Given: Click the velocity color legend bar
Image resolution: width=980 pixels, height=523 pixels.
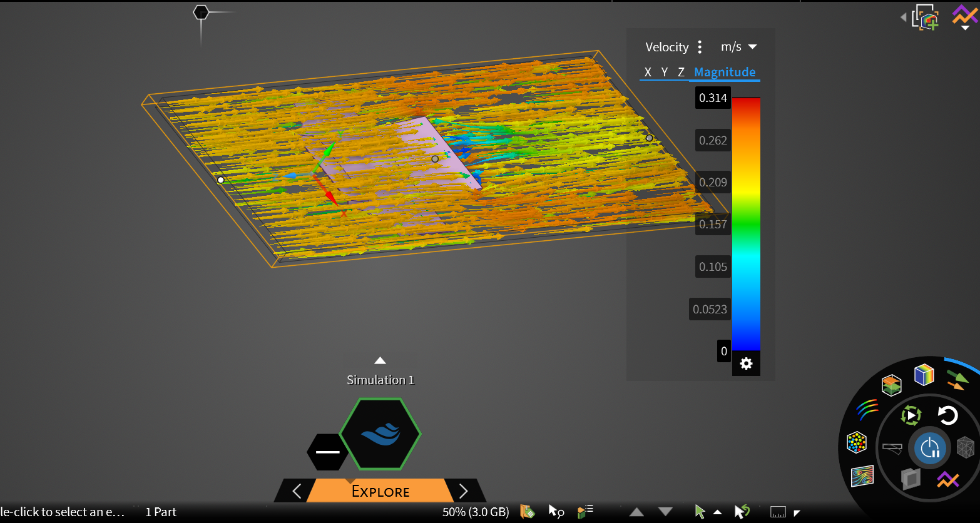Looking at the screenshot, I should coord(746,223).
